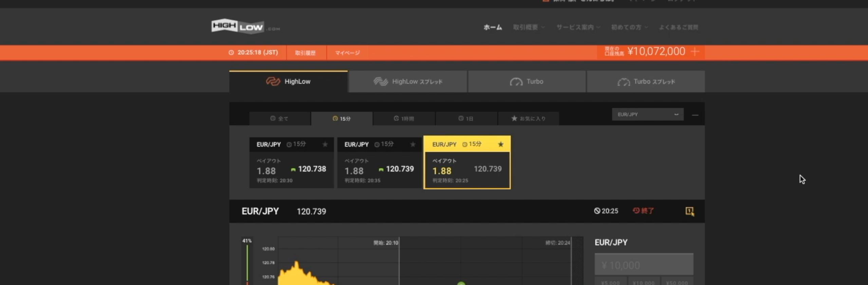Click the ¥10,072,000 balance amount
868x285 pixels.
coord(656,51)
